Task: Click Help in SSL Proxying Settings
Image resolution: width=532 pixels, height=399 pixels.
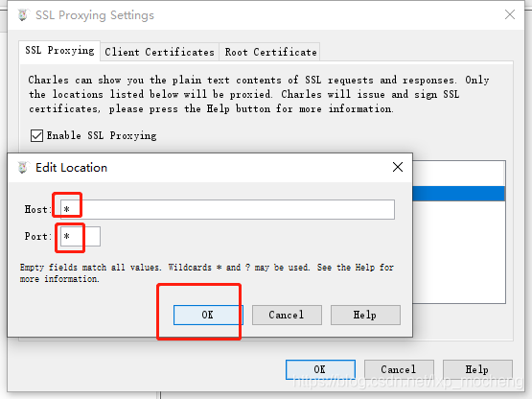Action: [x=477, y=369]
